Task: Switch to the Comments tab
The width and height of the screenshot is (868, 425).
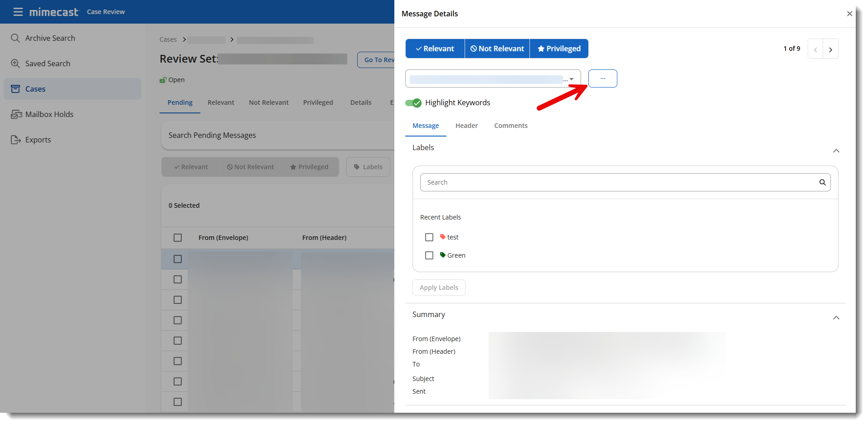Action: coord(510,126)
